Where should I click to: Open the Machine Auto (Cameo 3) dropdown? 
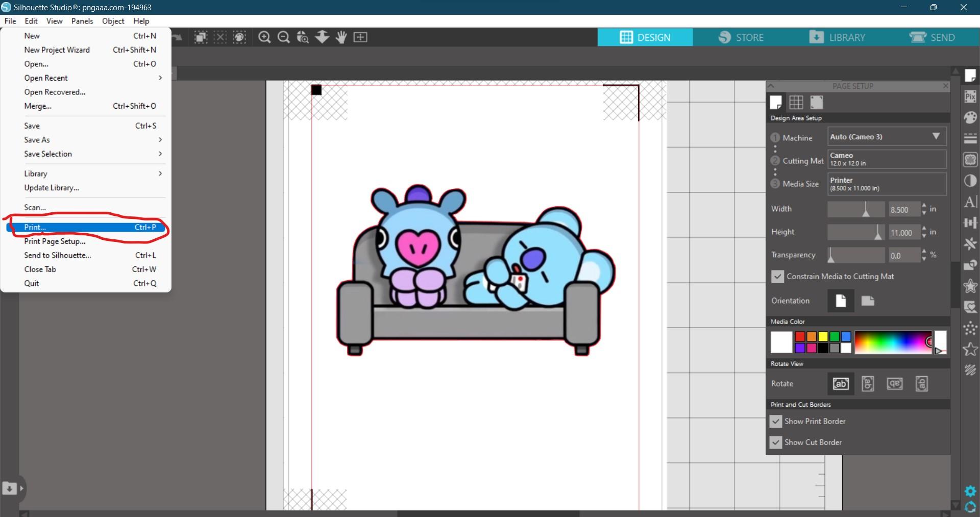tap(887, 136)
